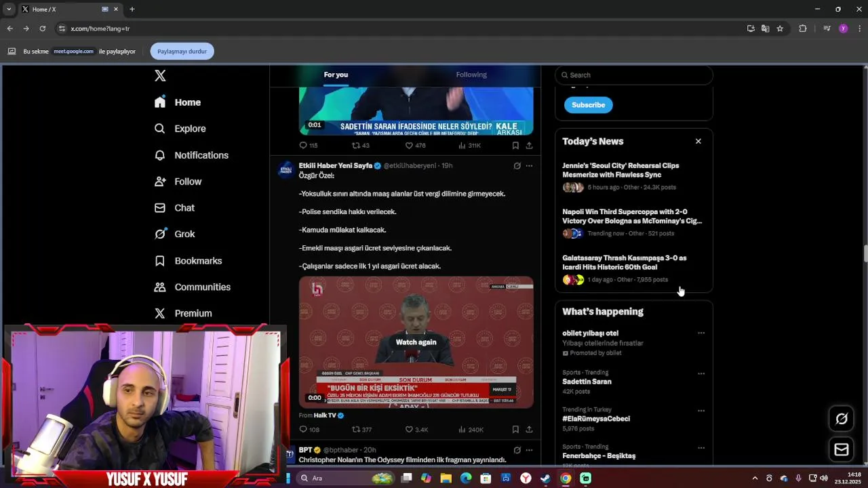Reload the page in Chrome
This screenshot has width=868, height=488.
coord(42,28)
